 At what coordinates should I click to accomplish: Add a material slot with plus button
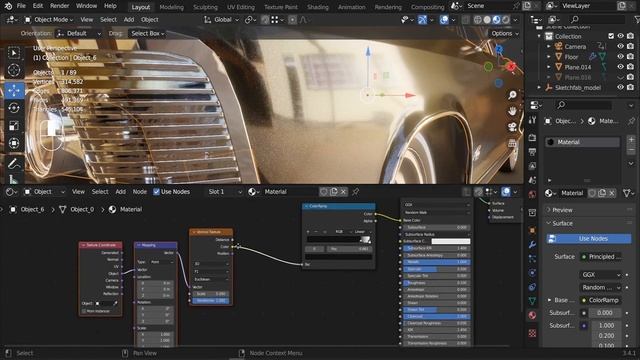tap(631, 140)
